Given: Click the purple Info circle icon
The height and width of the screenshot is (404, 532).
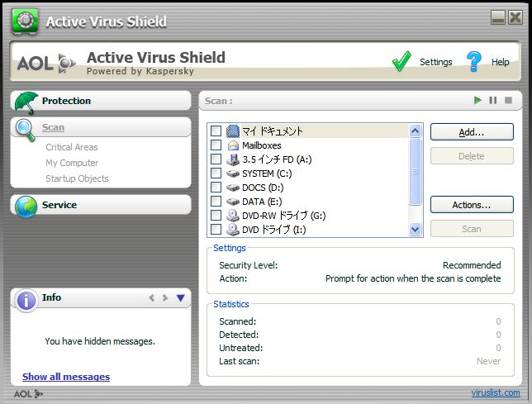Looking at the screenshot, I should pos(26,300).
